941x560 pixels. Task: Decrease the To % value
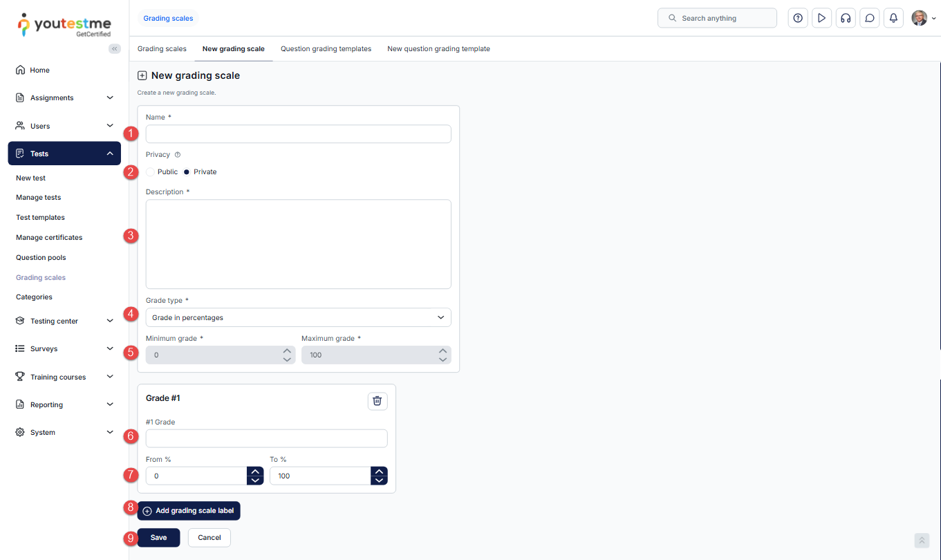(379, 480)
